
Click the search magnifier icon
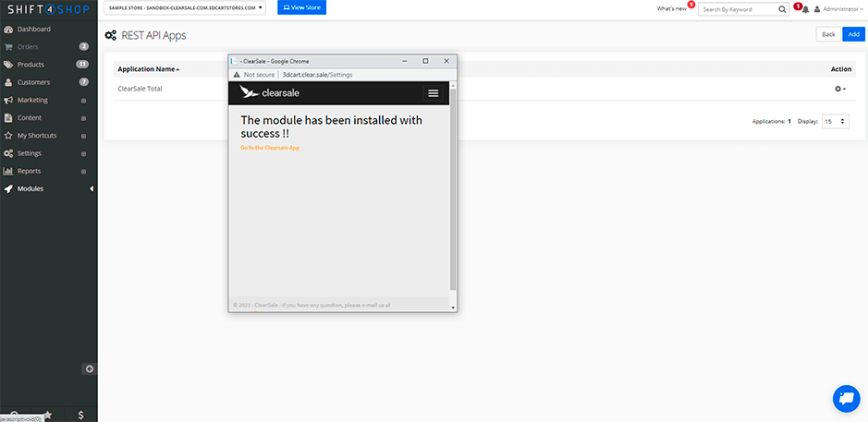pyautogui.click(x=783, y=9)
